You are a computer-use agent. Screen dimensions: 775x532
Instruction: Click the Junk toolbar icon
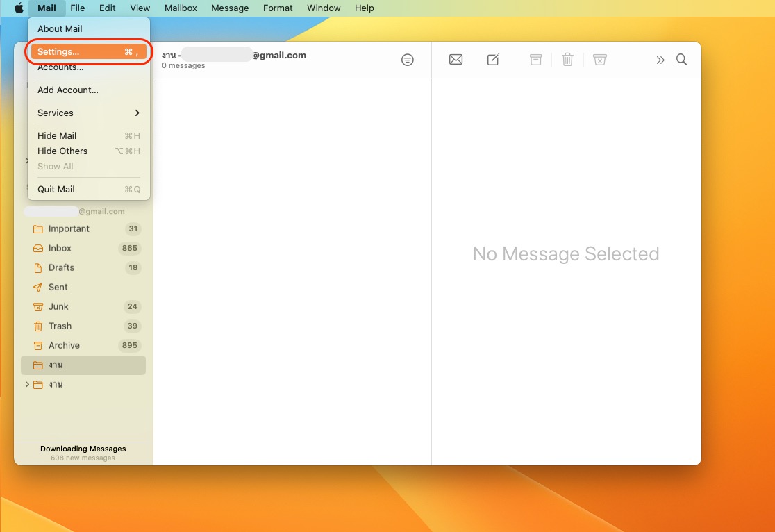pos(600,60)
